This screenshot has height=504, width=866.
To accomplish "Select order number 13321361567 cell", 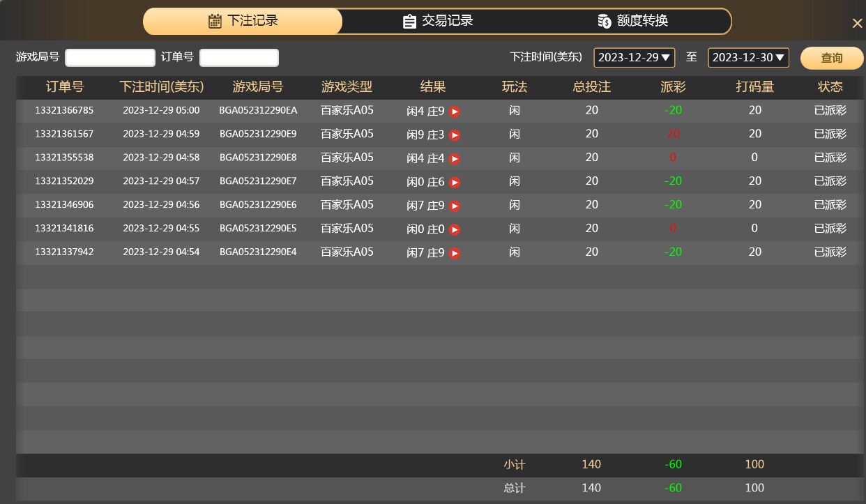I will coord(64,134).
